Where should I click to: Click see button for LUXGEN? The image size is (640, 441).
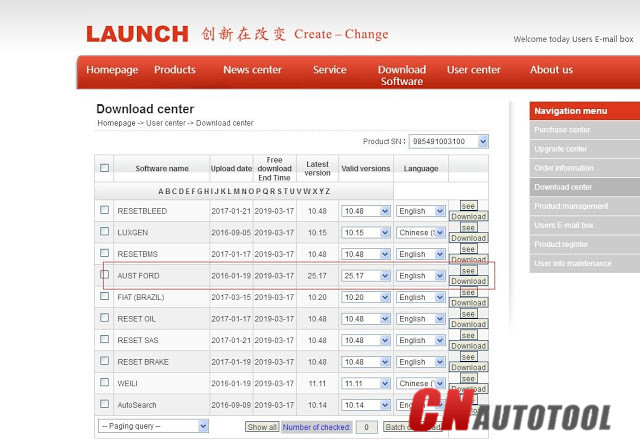[468, 227]
